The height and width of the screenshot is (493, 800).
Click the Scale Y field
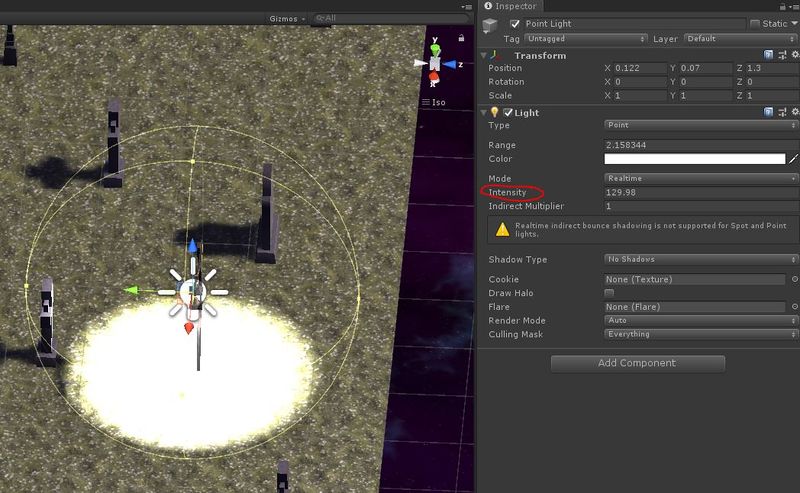706,95
